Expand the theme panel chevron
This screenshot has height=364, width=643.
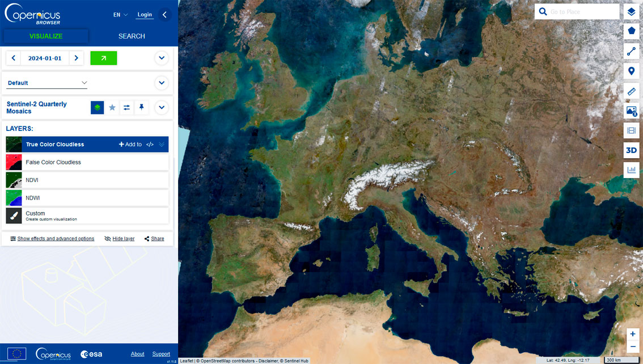point(162,83)
